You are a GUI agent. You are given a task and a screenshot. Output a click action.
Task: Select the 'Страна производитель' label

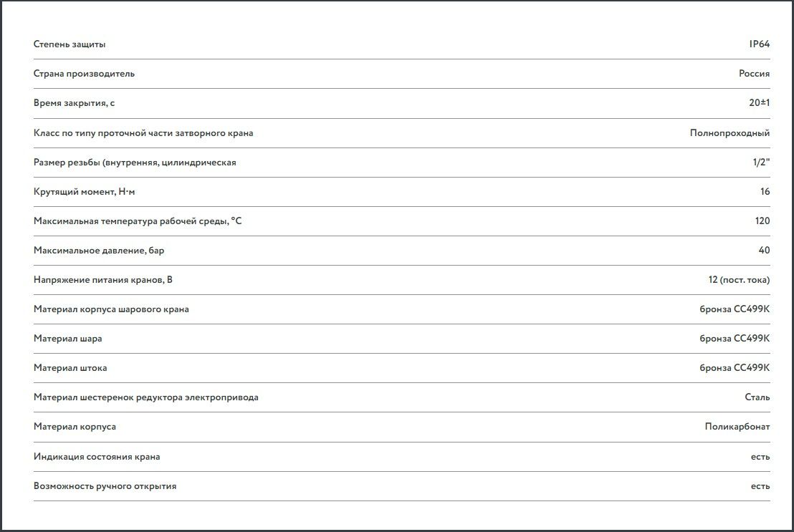click(x=84, y=74)
